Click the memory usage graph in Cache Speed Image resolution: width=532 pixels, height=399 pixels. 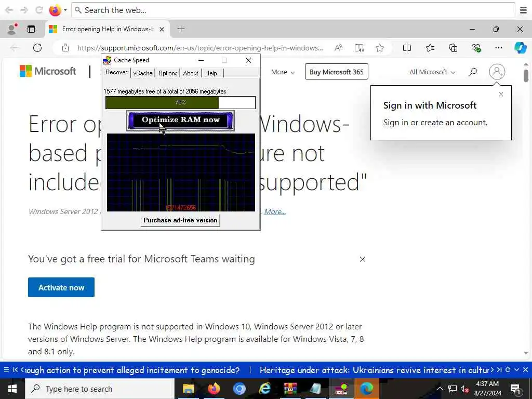[x=181, y=172]
